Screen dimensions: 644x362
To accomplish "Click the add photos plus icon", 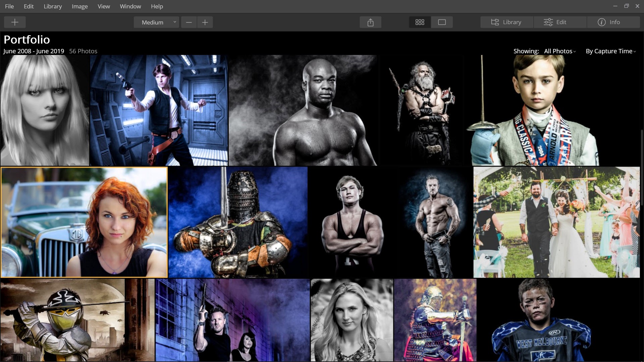I will tap(15, 22).
